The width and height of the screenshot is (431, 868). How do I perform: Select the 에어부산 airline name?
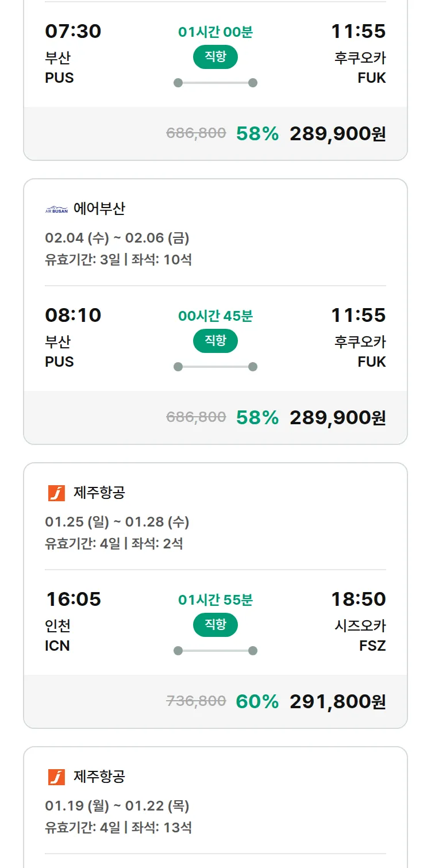99,209
